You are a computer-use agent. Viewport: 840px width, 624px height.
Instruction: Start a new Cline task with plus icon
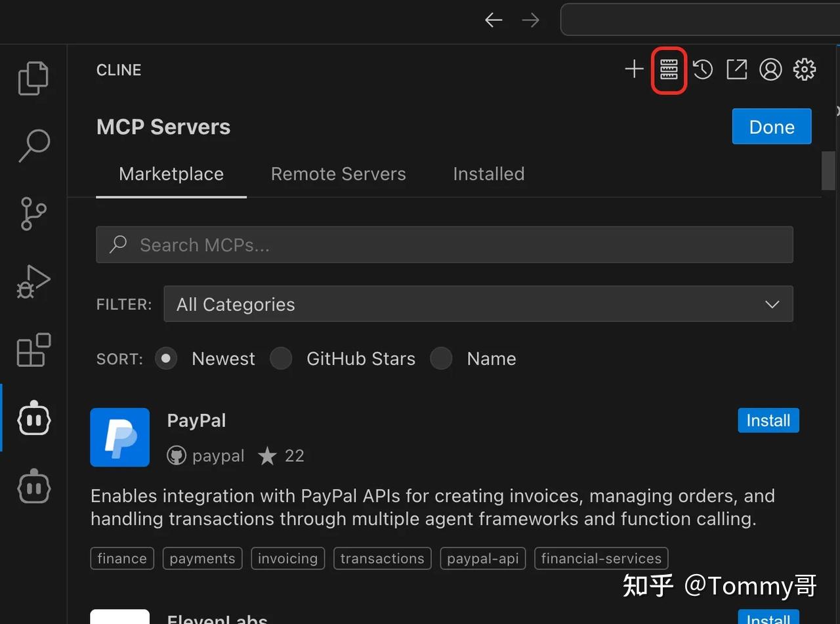pos(633,69)
